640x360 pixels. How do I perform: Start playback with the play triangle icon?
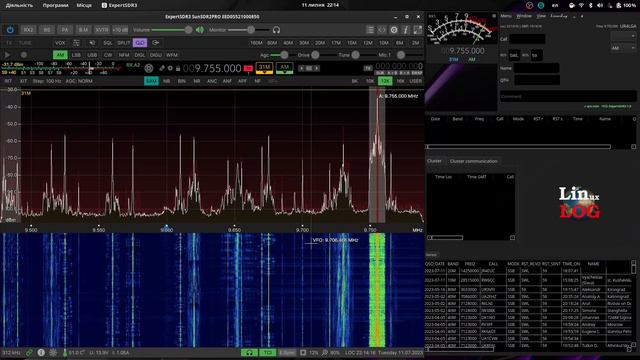(x=7, y=55)
